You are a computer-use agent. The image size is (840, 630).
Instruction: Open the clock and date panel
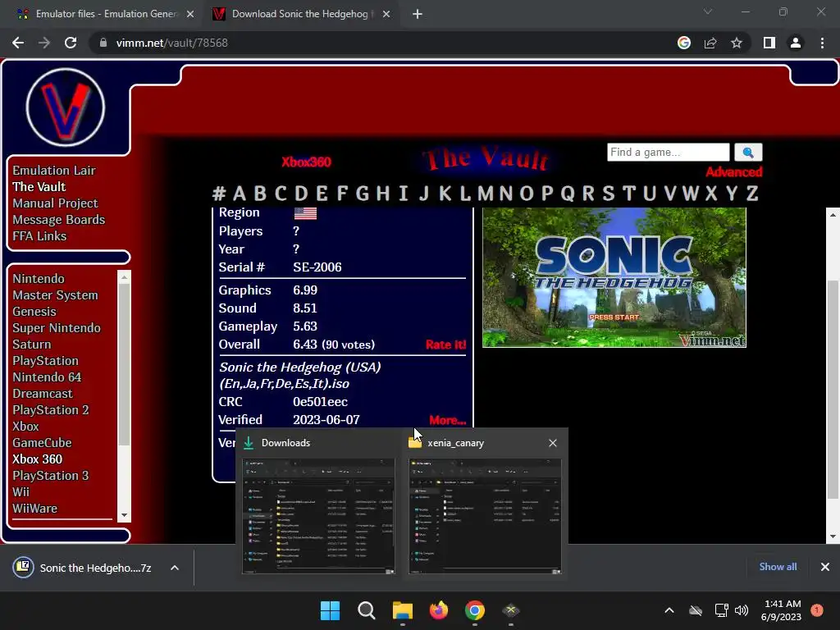click(781, 610)
